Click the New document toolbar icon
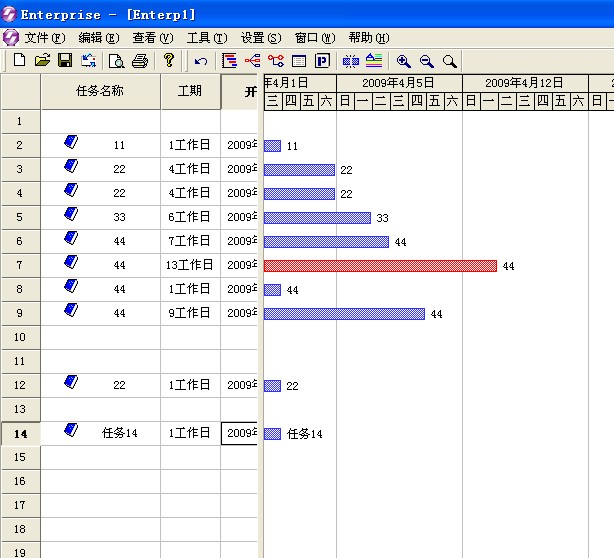 coord(20,61)
